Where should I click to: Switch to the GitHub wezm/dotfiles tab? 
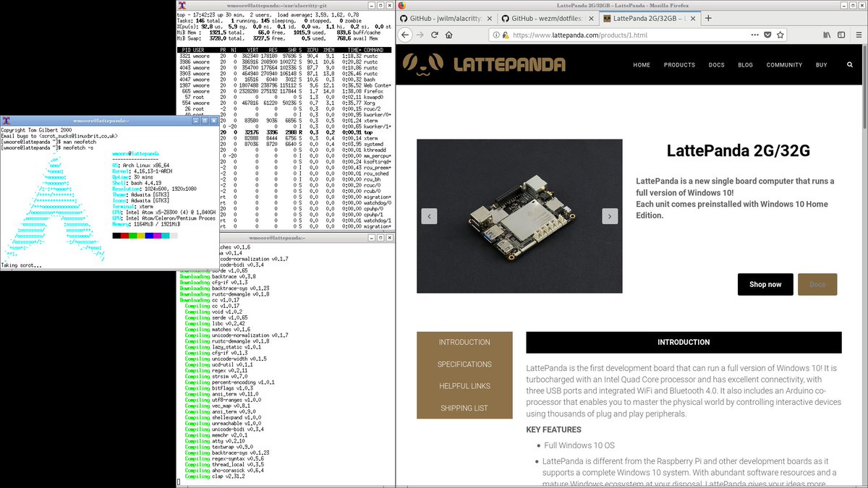(548, 17)
